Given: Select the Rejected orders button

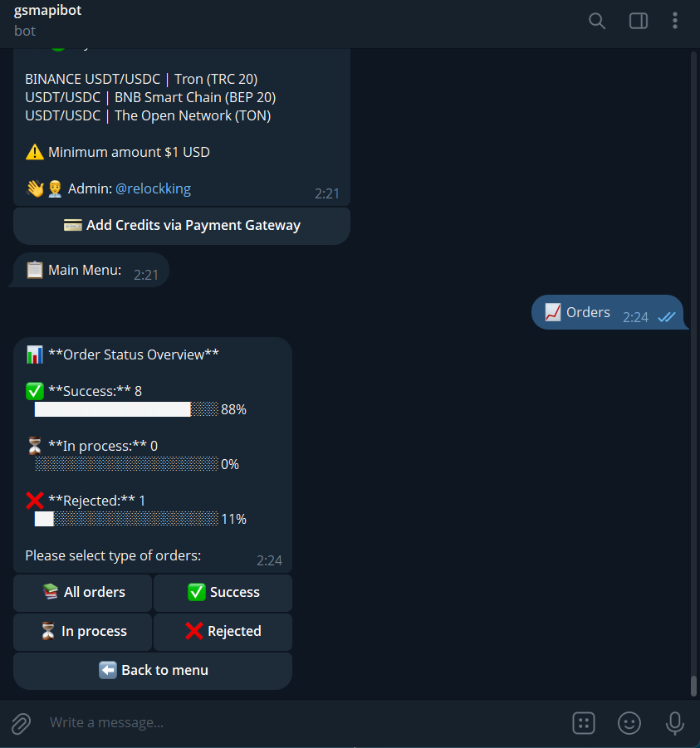Looking at the screenshot, I should pyautogui.click(x=223, y=632).
